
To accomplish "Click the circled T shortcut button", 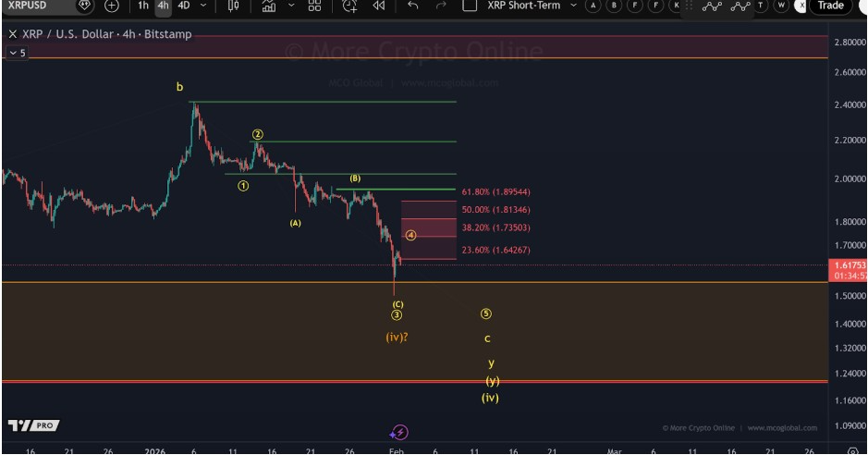I will tap(761, 6).
